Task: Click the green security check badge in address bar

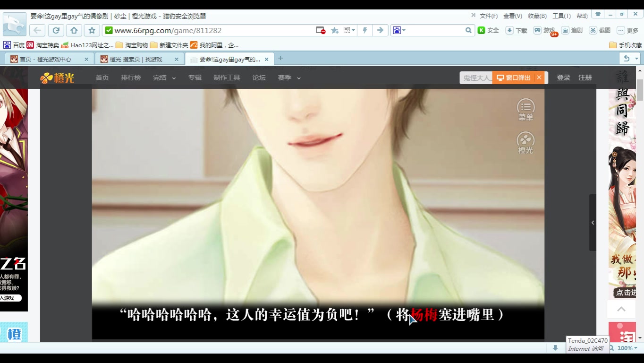Action: [109, 30]
